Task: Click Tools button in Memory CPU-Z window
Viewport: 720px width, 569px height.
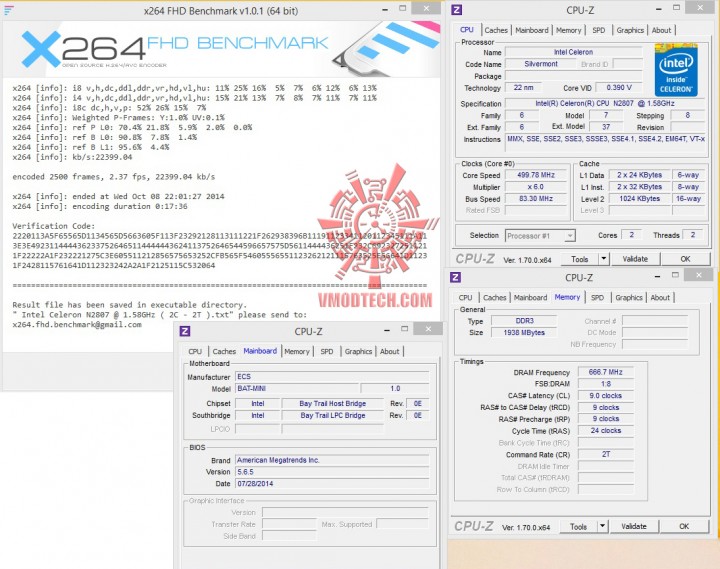Action: pos(579,526)
